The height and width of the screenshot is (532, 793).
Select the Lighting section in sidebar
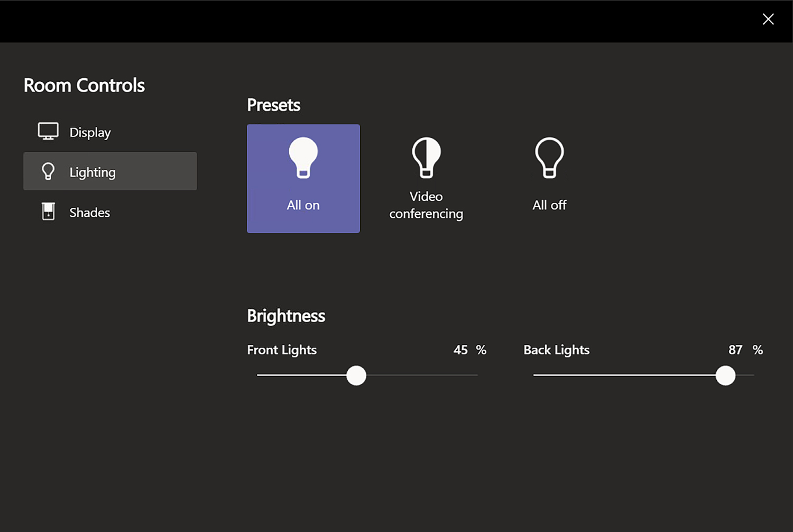point(110,171)
